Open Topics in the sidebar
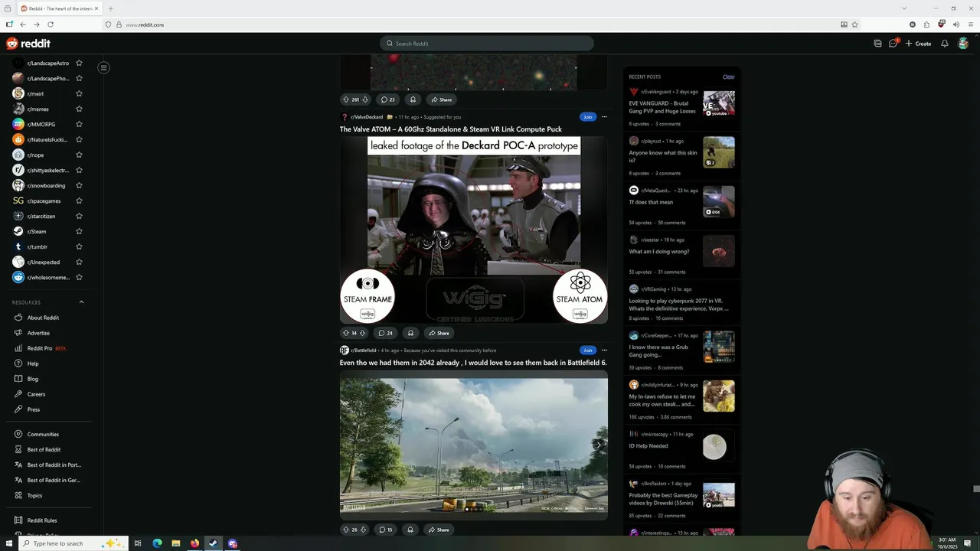Viewport: 980px width, 551px height. (x=34, y=496)
